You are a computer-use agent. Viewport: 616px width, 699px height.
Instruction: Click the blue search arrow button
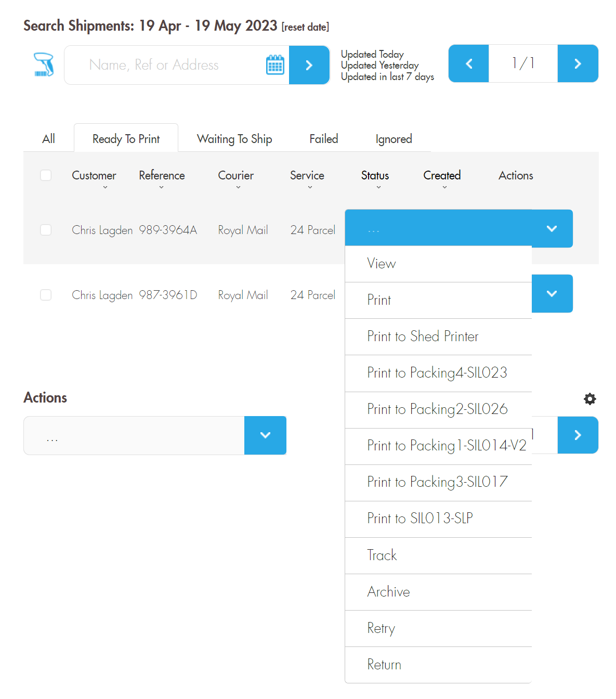click(x=309, y=65)
